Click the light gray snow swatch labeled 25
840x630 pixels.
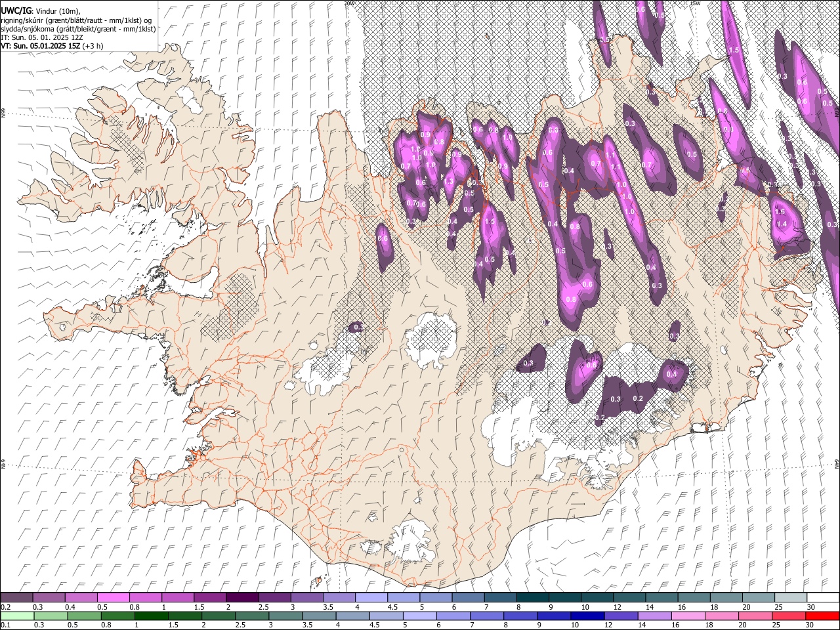(791, 597)
